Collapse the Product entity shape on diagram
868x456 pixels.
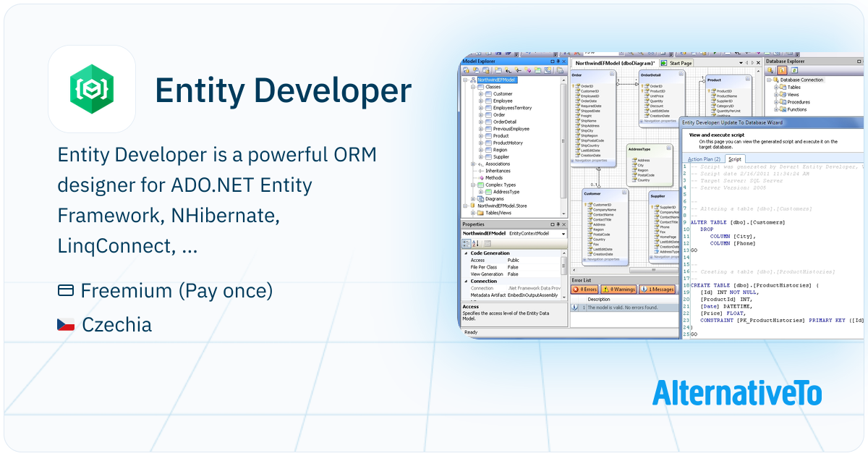[x=748, y=80]
